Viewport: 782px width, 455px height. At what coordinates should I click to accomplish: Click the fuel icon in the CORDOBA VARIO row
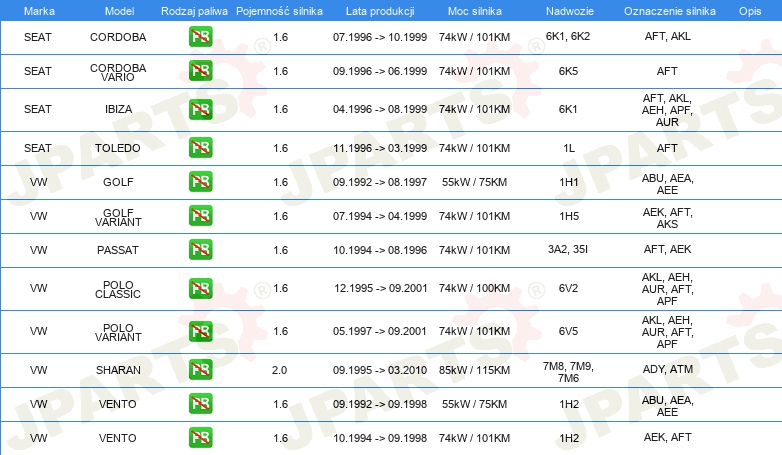[200, 71]
